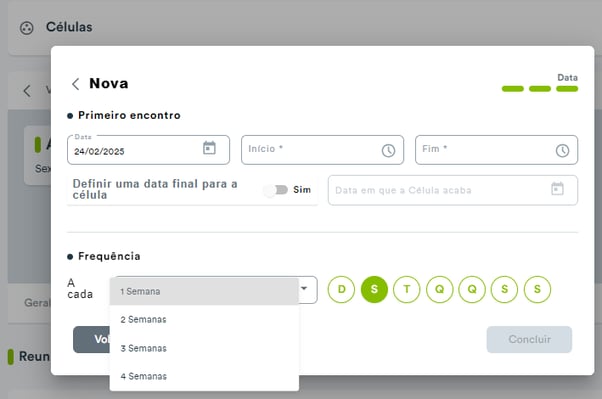
Task: Toggle the Sim switch for final date
Action: (x=276, y=190)
